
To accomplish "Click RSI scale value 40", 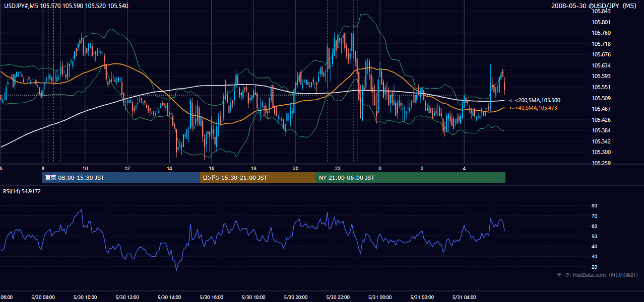I will coord(594,246).
